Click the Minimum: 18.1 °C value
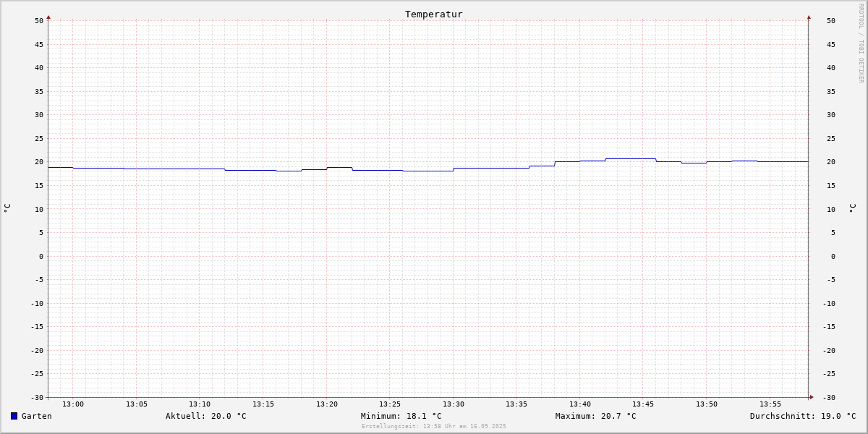The width and height of the screenshot is (868, 434). pyautogui.click(x=401, y=416)
